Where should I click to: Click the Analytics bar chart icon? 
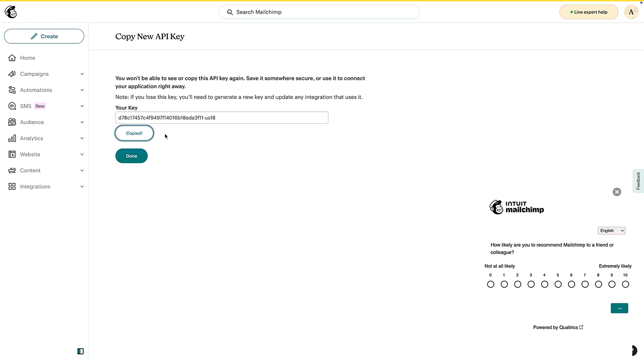pos(12,138)
